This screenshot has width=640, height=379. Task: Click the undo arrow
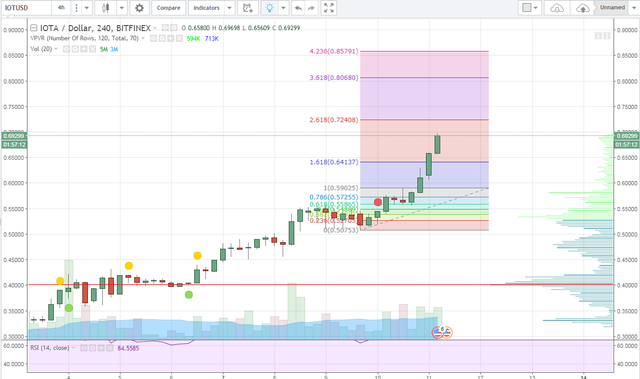(298, 8)
